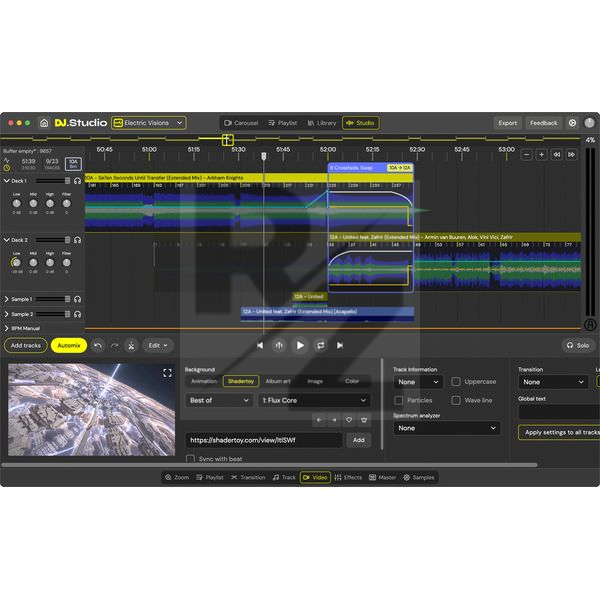
Task: Delete the current shader with trash icon
Action: (x=364, y=420)
